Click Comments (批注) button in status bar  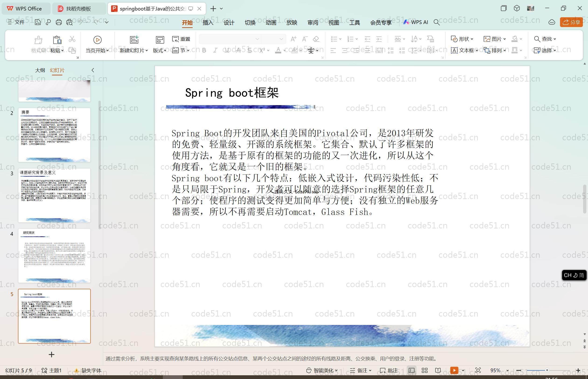pyautogui.click(x=389, y=370)
